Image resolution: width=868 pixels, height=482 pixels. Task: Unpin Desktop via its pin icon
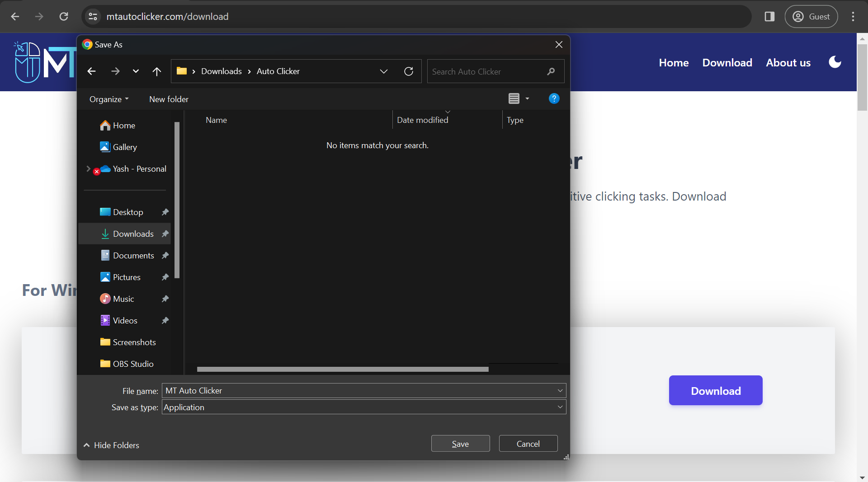point(165,212)
